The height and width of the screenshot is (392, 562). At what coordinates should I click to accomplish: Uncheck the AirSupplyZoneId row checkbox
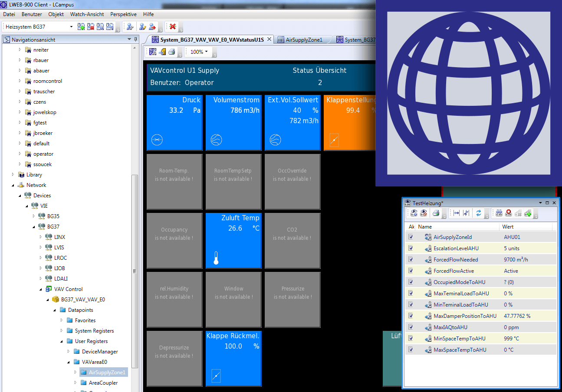coord(411,237)
